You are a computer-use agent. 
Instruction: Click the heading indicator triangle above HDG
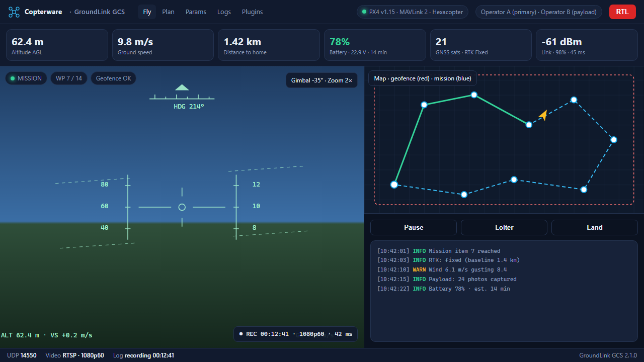tap(182, 87)
